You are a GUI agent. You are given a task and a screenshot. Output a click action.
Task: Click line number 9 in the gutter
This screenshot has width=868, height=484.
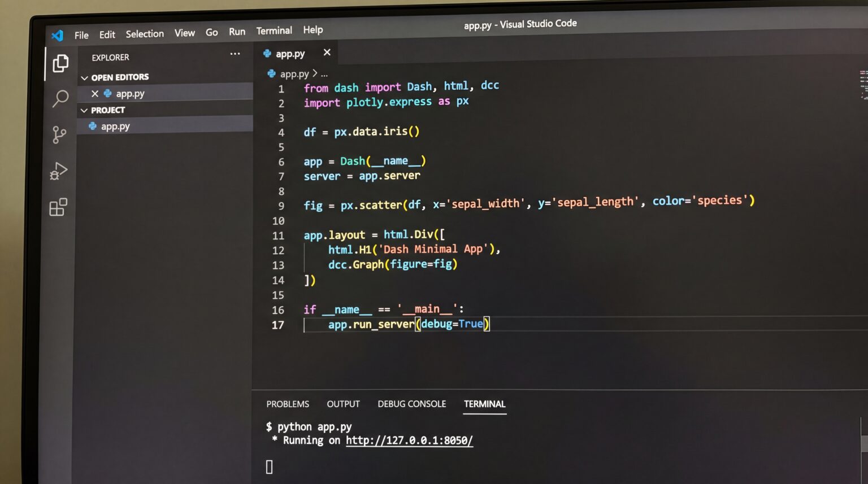281,206
